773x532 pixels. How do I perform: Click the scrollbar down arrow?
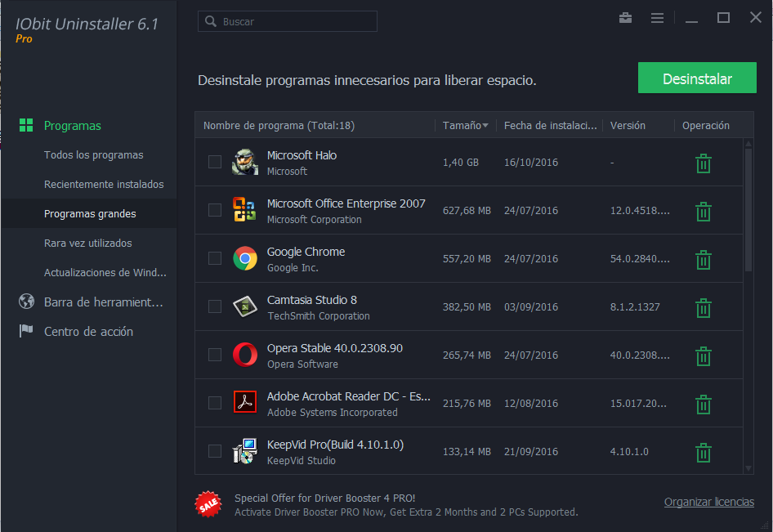[748, 468]
